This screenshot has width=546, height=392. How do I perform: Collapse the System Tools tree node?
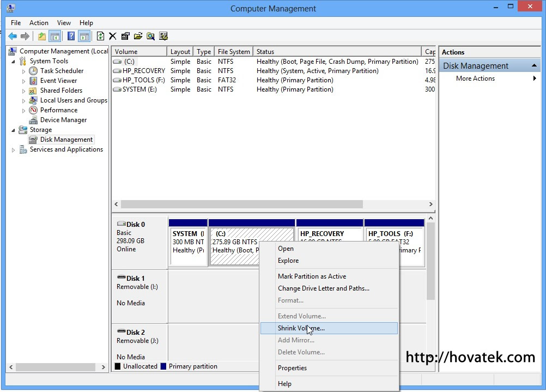pyautogui.click(x=13, y=62)
